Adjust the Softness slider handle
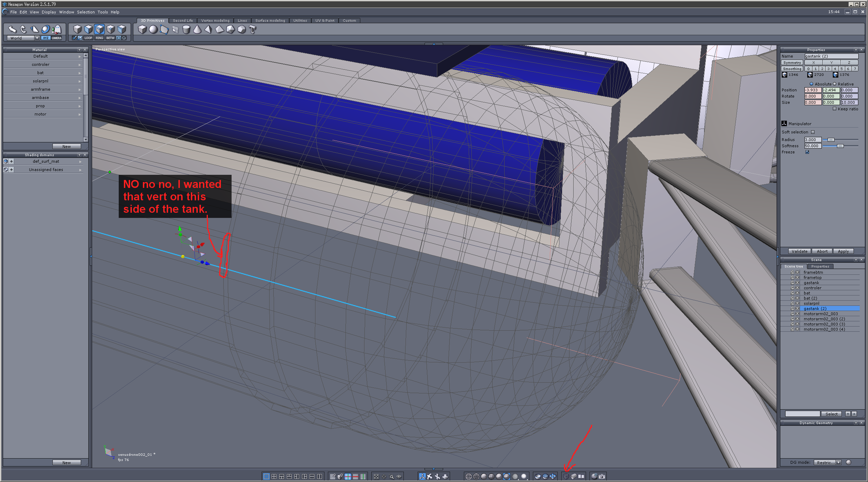This screenshot has height=482, width=868. [840, 146]
